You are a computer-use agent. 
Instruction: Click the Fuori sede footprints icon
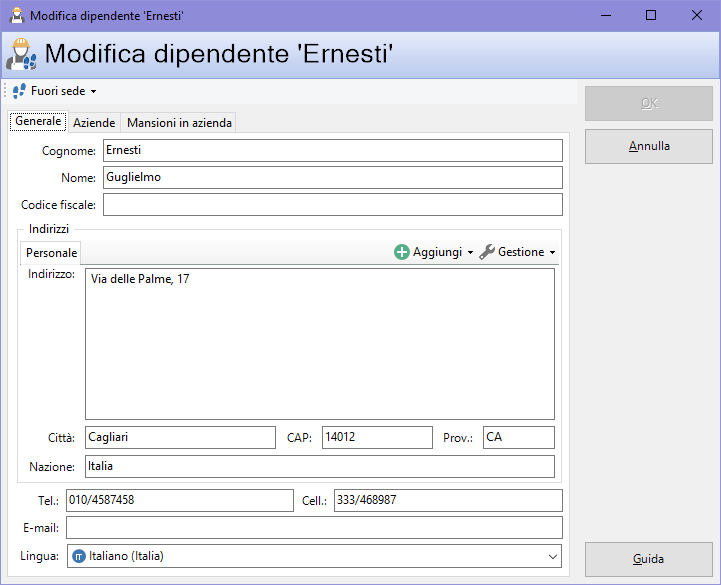click(19, 91)
